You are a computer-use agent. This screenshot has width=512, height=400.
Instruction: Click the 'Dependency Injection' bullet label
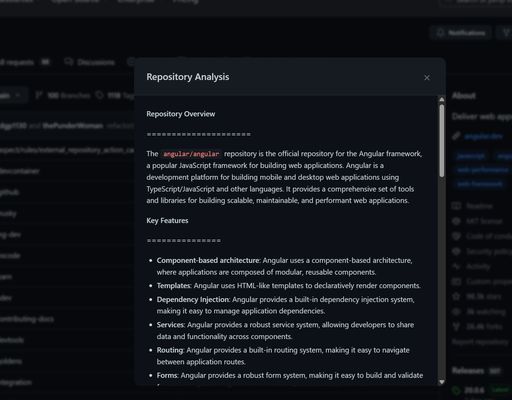pos(193,299)
